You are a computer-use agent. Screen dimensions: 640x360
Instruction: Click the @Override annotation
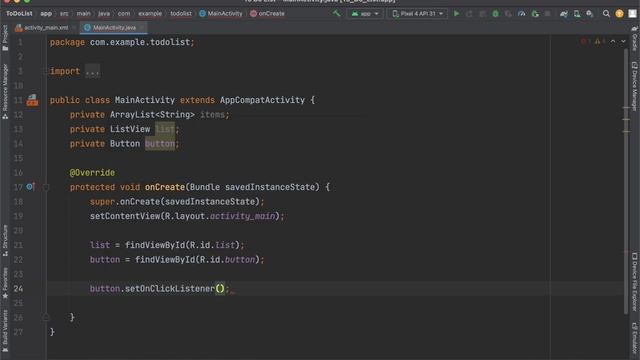[92, 173]
